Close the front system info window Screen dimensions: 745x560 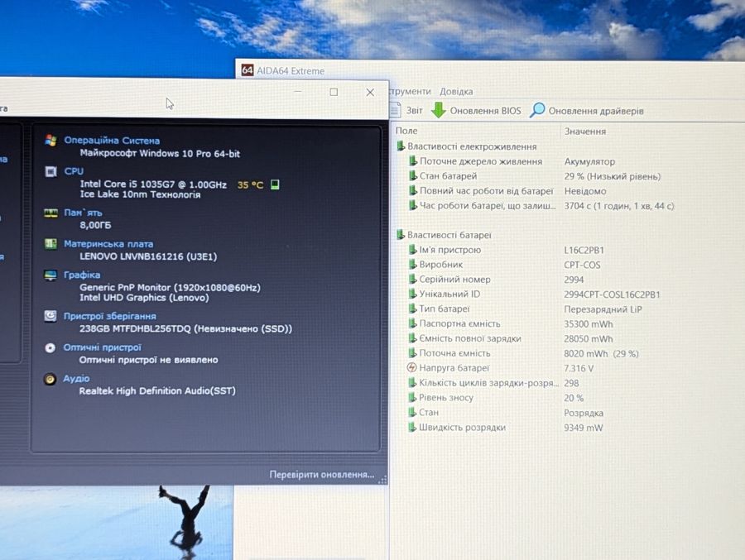click(x=370, y=92)
